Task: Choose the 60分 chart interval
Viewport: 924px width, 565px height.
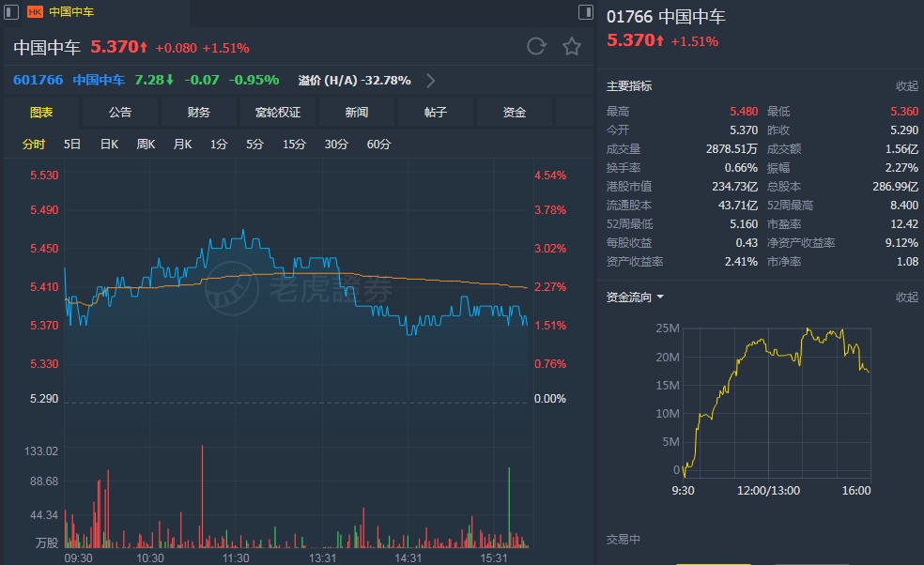Action: coord(378,145)
